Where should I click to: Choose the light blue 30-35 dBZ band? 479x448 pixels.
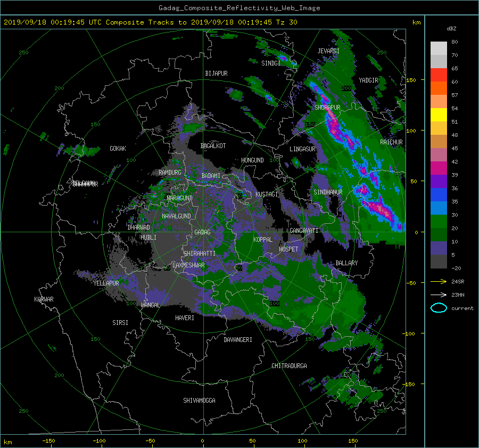[439, 208]
